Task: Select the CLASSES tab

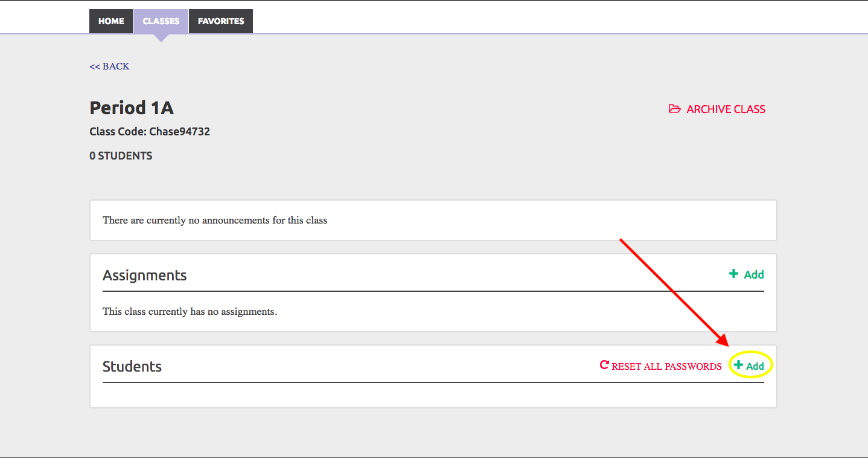Action: click(x=161, y=21)
